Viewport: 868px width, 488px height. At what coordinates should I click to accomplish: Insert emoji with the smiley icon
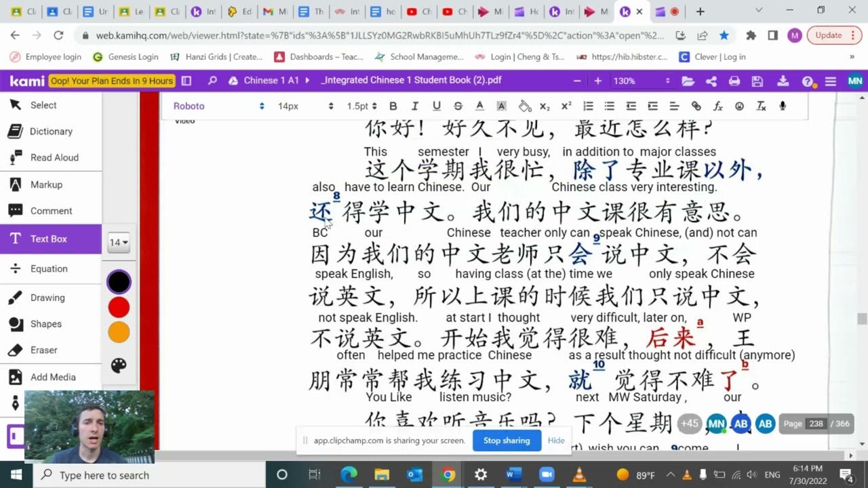click(x=739, y=106)
